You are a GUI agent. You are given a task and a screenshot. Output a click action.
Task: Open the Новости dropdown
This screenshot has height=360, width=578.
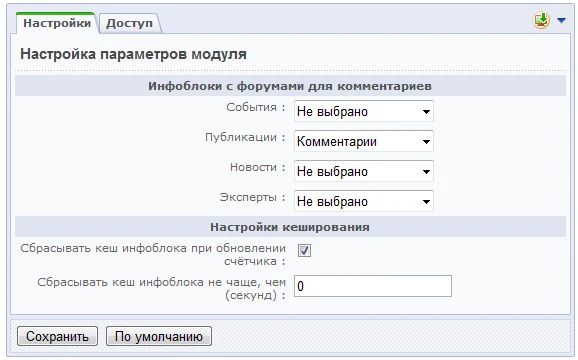(x=364, y=171)
